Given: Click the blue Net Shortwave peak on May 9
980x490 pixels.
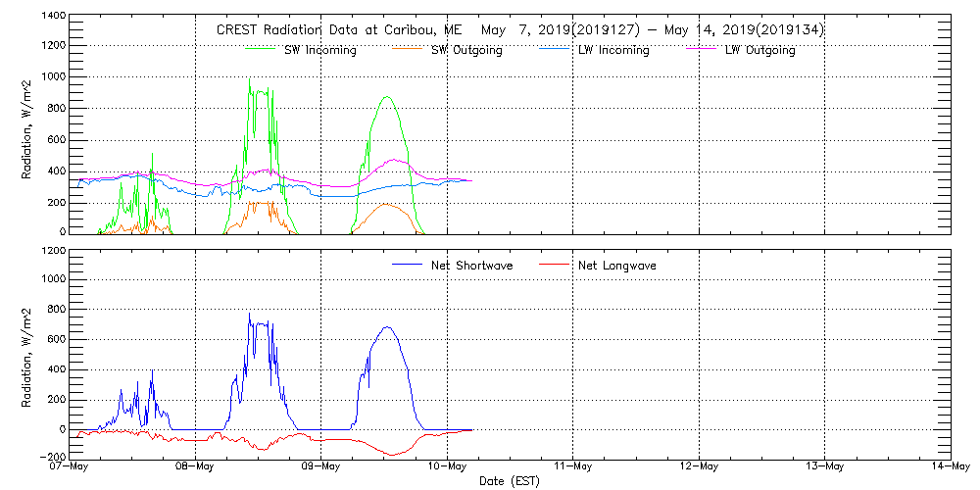Looking at the screenshot, I should [x=387, y=327].
